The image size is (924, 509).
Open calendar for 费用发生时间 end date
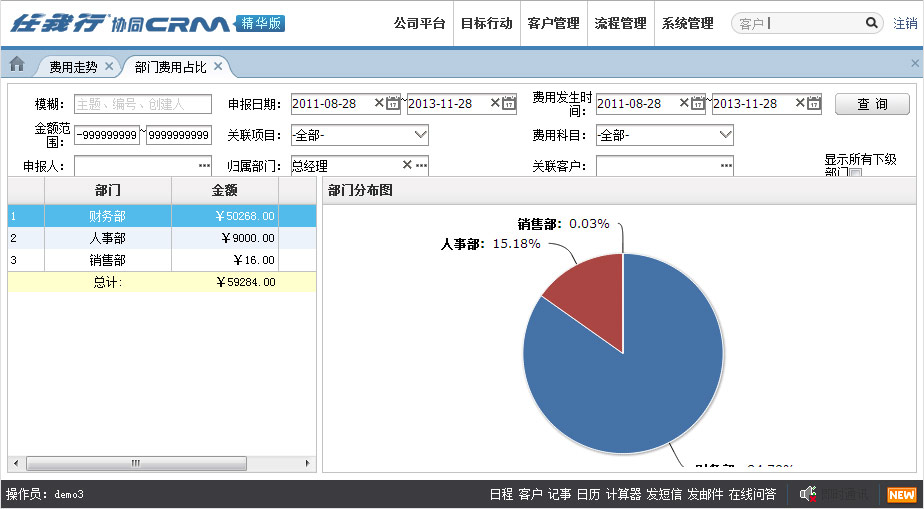814,104
